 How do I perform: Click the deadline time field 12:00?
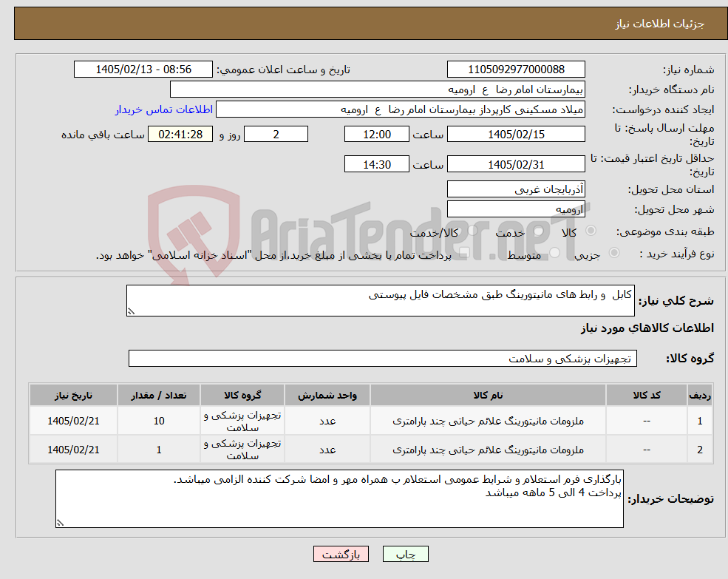(376, 135)
